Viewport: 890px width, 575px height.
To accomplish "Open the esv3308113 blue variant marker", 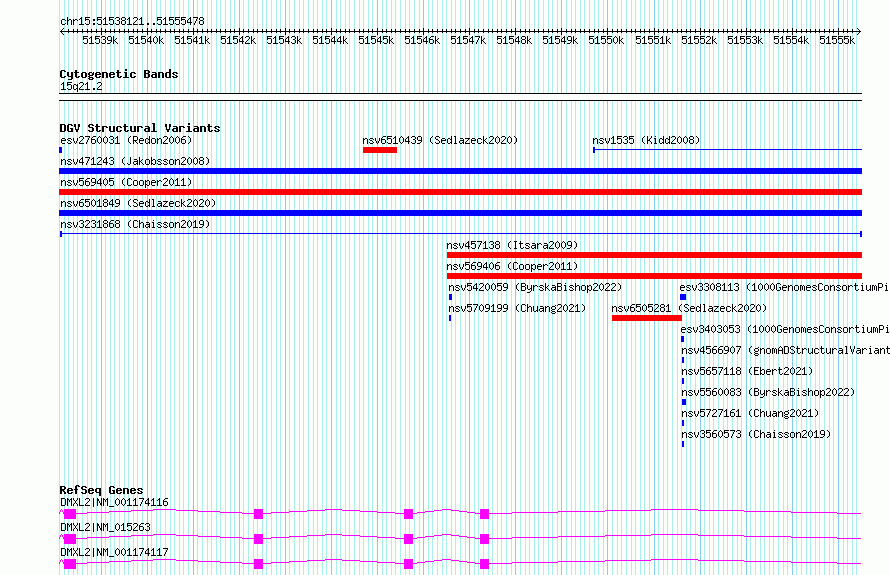I will [x=683, y=297].
